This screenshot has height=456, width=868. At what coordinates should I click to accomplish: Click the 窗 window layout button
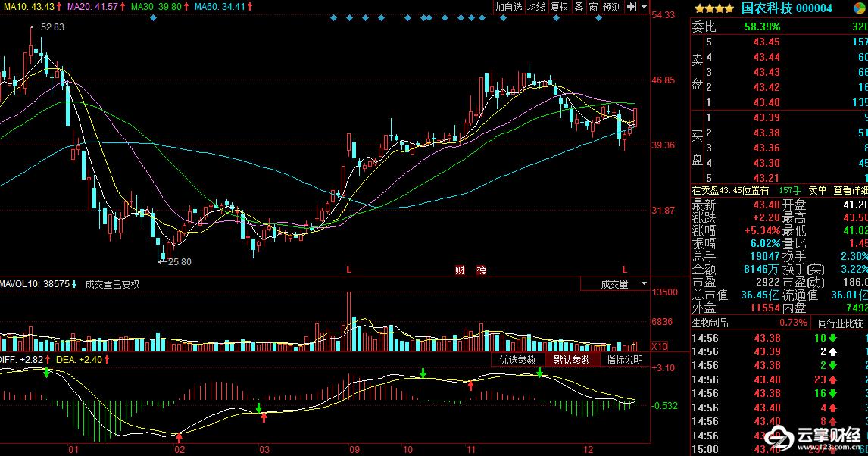[x=593, y=7]
